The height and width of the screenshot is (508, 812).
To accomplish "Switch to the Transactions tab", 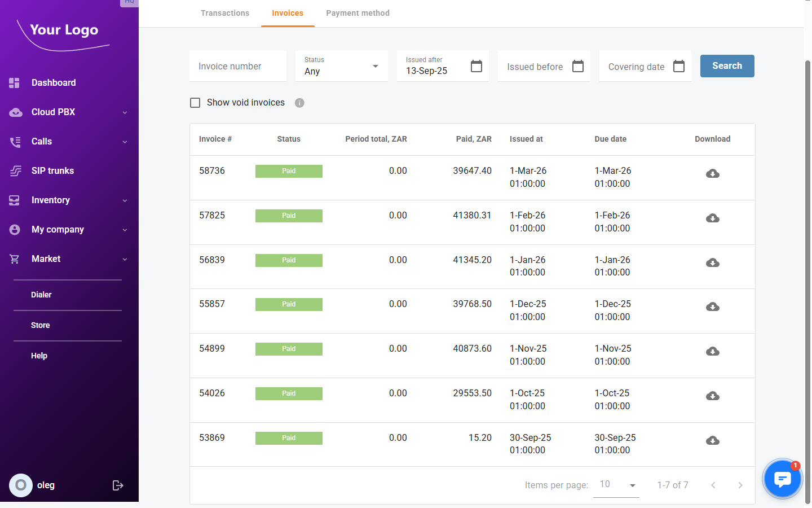I will pos(224,13).
